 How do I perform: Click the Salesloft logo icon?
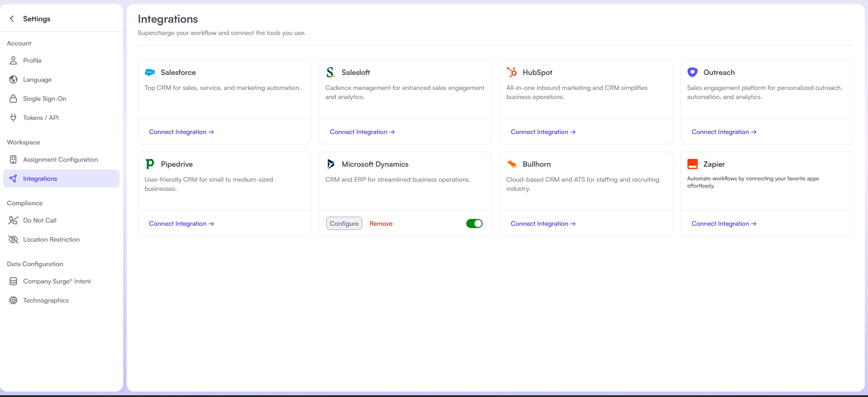point(330,72)
